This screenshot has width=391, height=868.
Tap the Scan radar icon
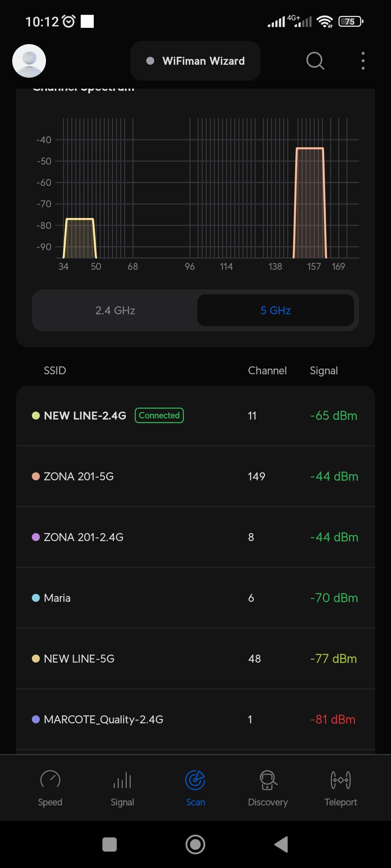pyautogui.click(x=195, y=780)
